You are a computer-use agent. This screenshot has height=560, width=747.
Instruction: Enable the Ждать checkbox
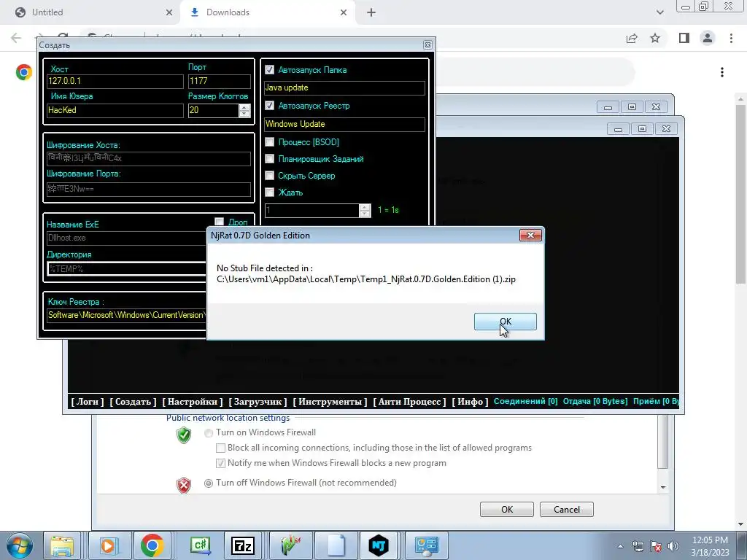[270, 192]
